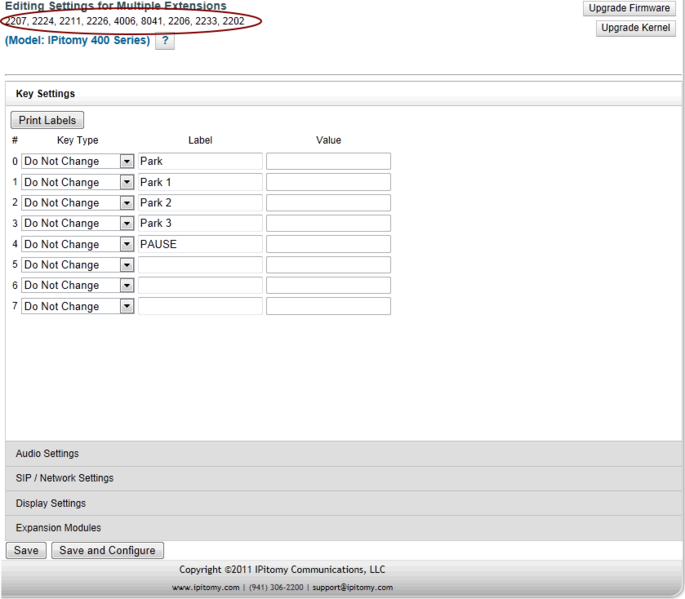The height and width of the screenshot is (599, 685).
Task: Expand the SIP / Network Settings section
Action: tap(64, 478)
